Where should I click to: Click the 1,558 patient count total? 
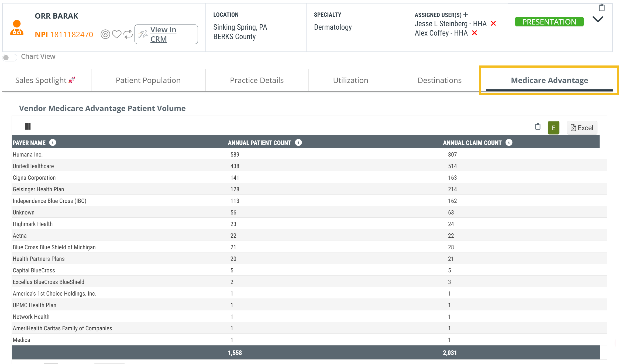(x=235, y=353)
